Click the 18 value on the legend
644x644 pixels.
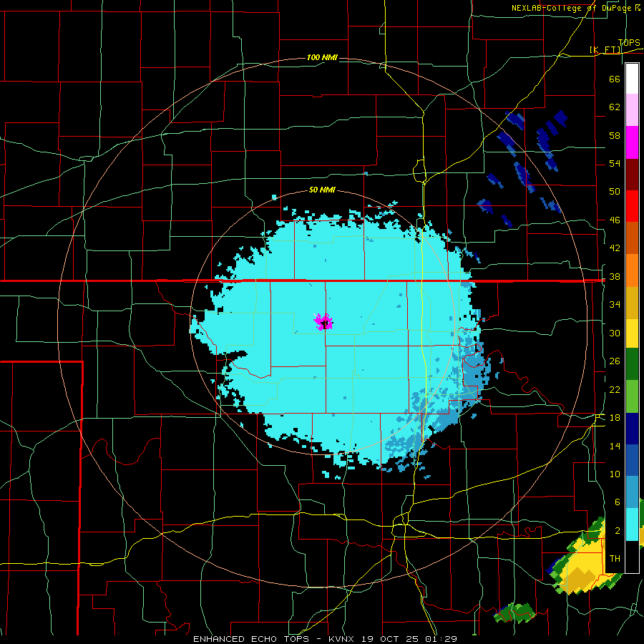(615, 418)
